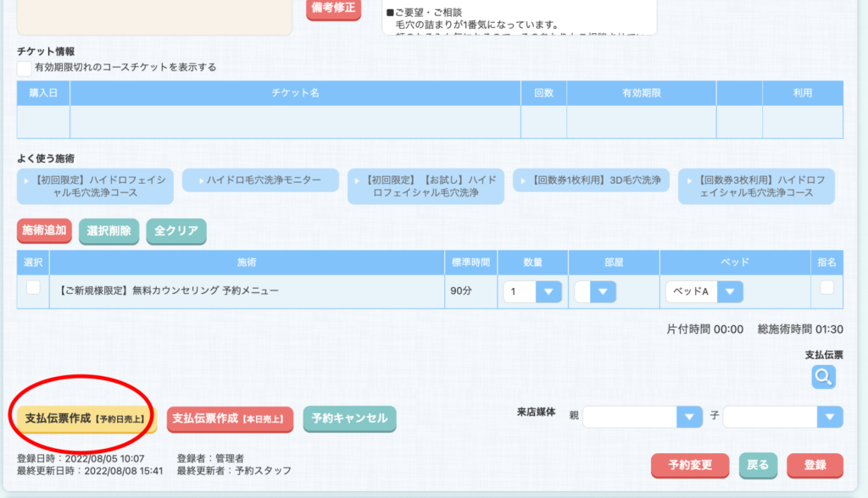Click the 全クリア button
868x498 pixels.
[176, 230]
